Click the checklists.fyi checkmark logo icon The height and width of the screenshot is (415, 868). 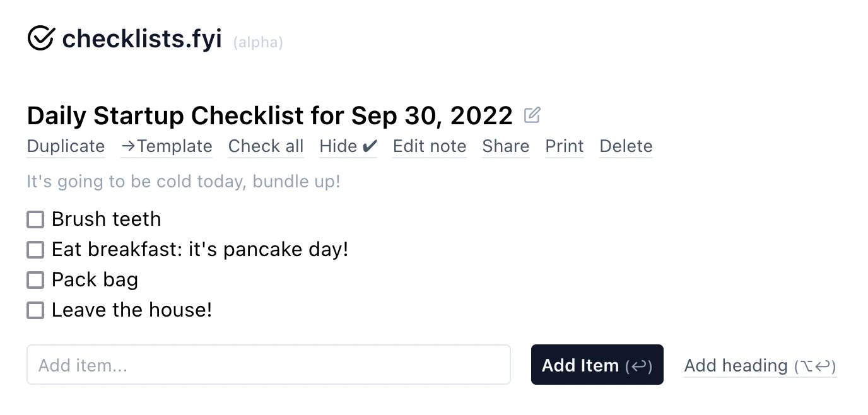[41, 38]
